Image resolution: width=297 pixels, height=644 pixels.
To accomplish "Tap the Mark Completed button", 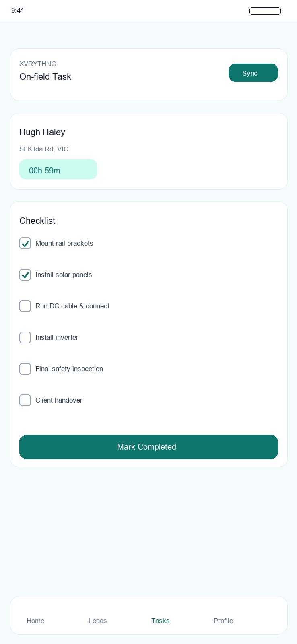I will click(148, 447).
